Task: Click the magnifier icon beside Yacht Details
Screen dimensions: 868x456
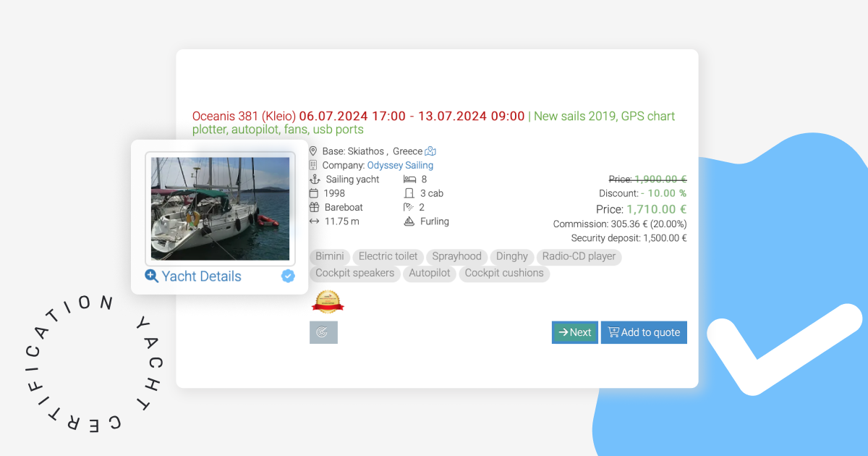Action: pos(151,276)
